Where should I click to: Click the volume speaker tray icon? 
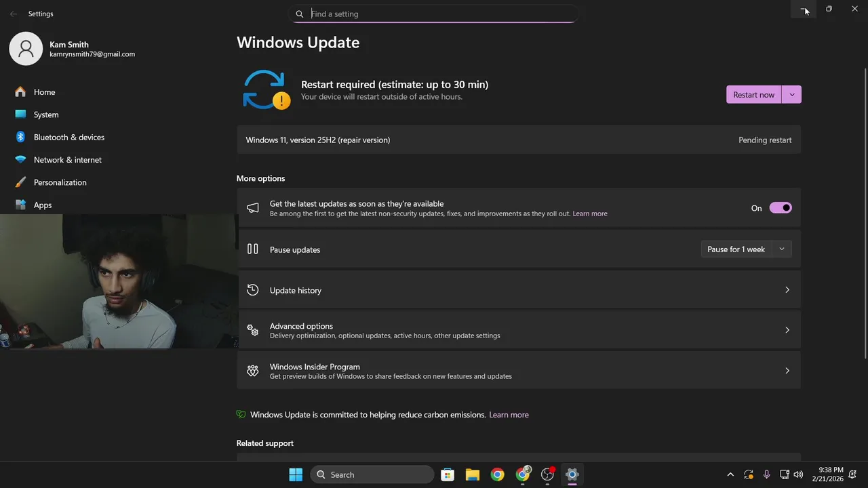coord(798,474)
